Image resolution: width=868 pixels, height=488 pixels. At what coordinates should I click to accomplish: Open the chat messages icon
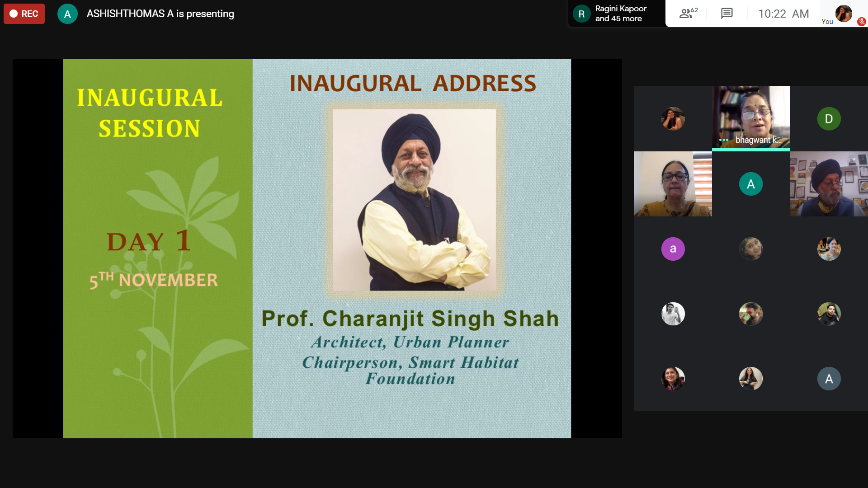coord(726,14)
